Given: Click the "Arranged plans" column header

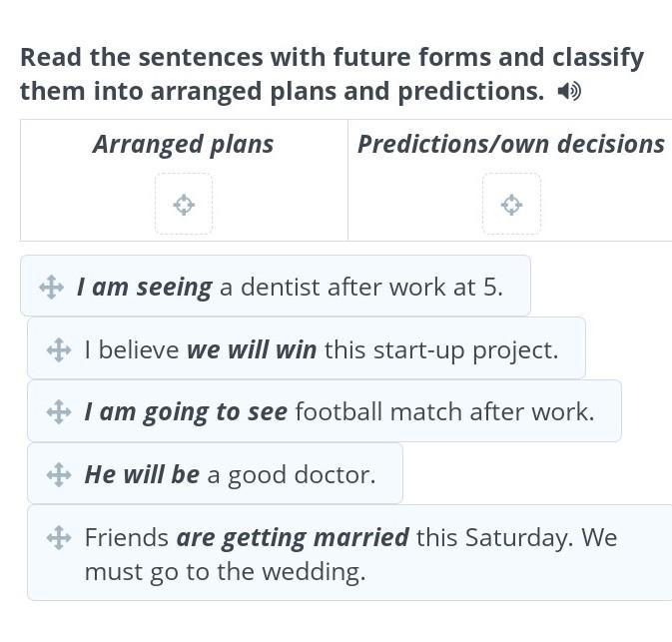Looking at the screenshot, I should tap(184, 145).
